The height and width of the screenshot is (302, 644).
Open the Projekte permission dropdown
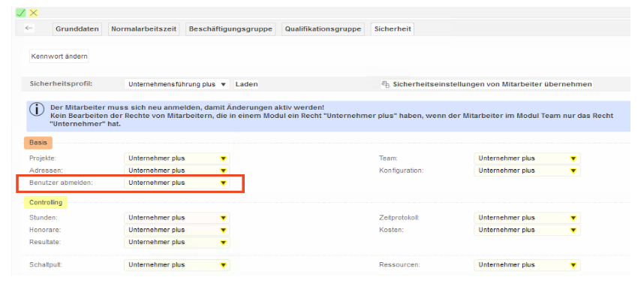pos(176,159)
